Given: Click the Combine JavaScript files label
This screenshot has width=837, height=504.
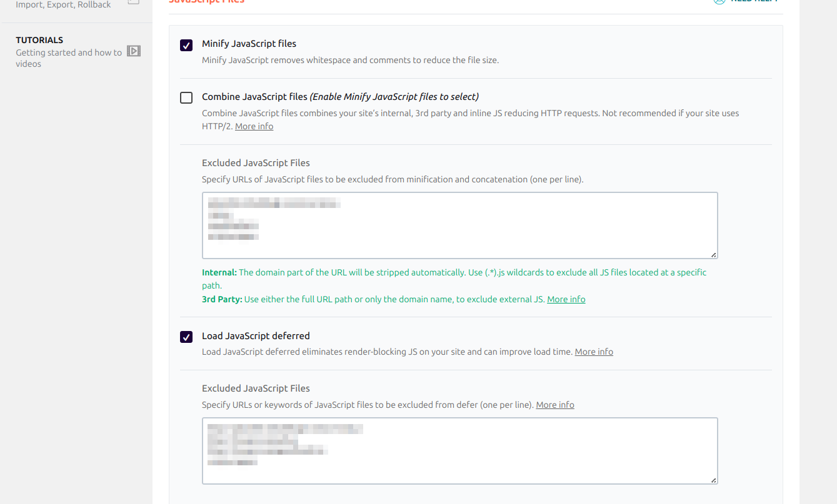Looking at the screenshot, I should click(x=254, y=97).
